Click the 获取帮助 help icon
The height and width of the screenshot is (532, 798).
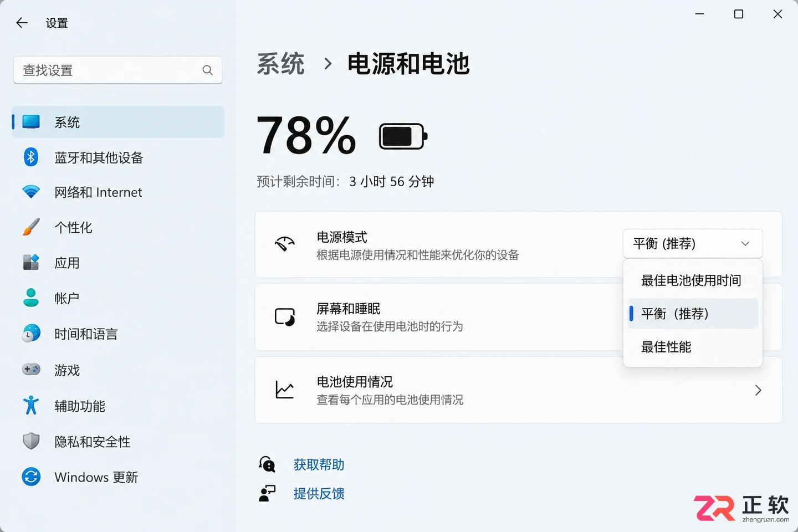point(267,464)
